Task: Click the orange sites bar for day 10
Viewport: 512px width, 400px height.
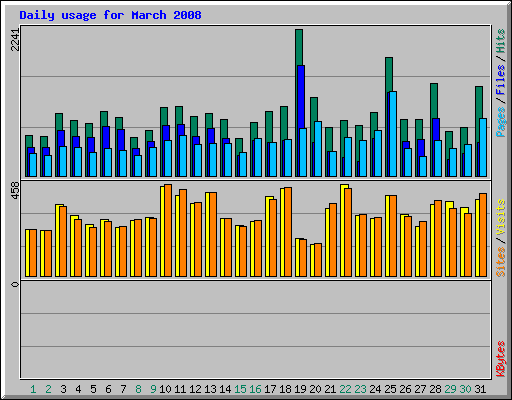Action: tap(168, 230)
